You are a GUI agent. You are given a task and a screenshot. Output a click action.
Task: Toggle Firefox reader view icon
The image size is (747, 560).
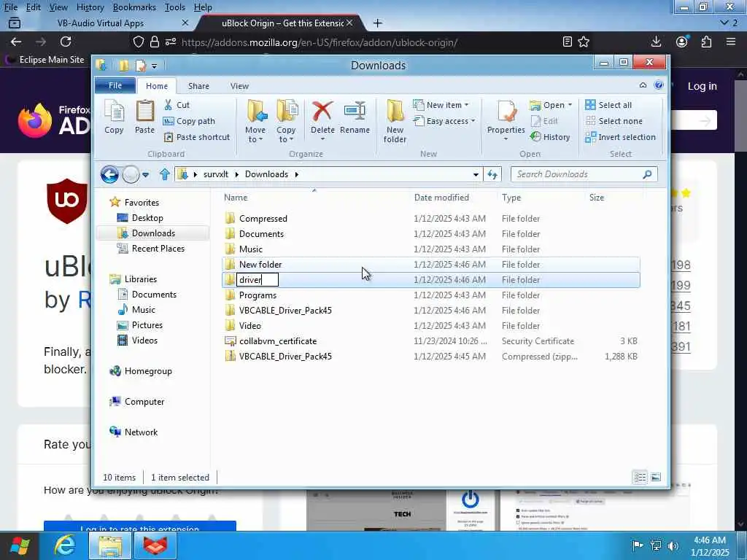(x=567, y=42)
